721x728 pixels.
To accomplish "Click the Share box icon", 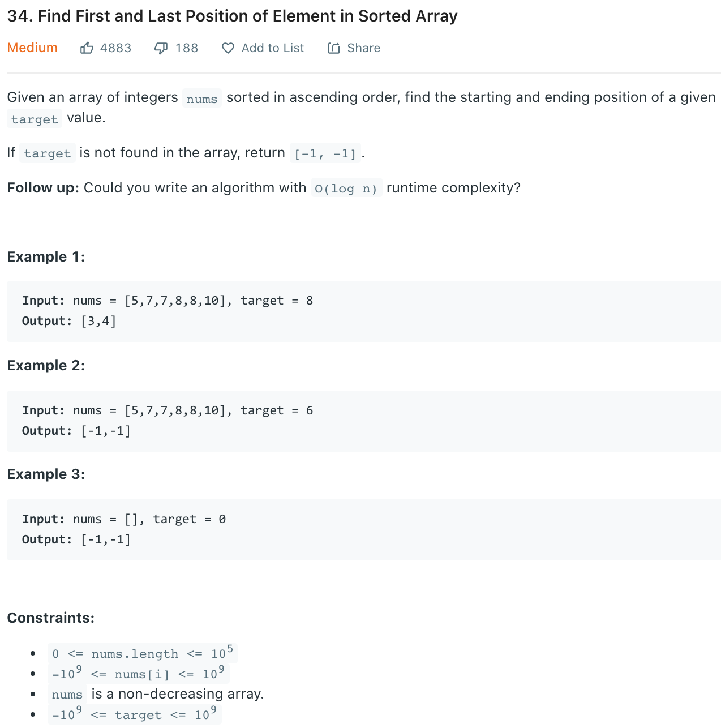I will click(334, 48).
